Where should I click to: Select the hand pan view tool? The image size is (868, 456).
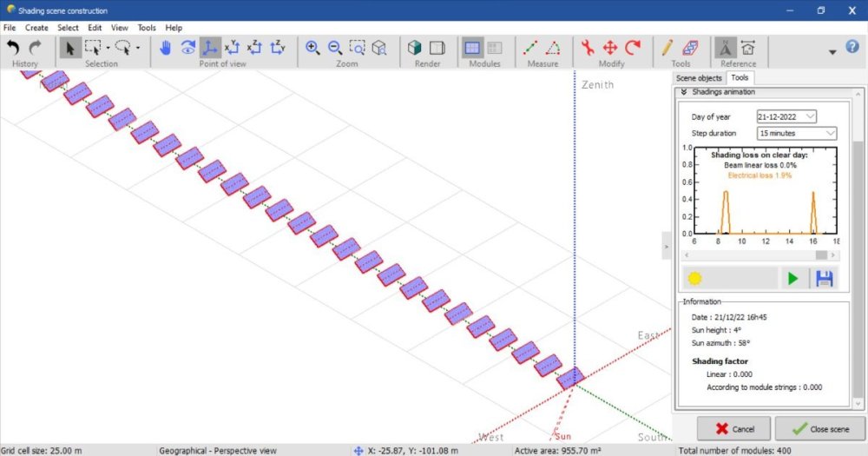pos(165,49)
